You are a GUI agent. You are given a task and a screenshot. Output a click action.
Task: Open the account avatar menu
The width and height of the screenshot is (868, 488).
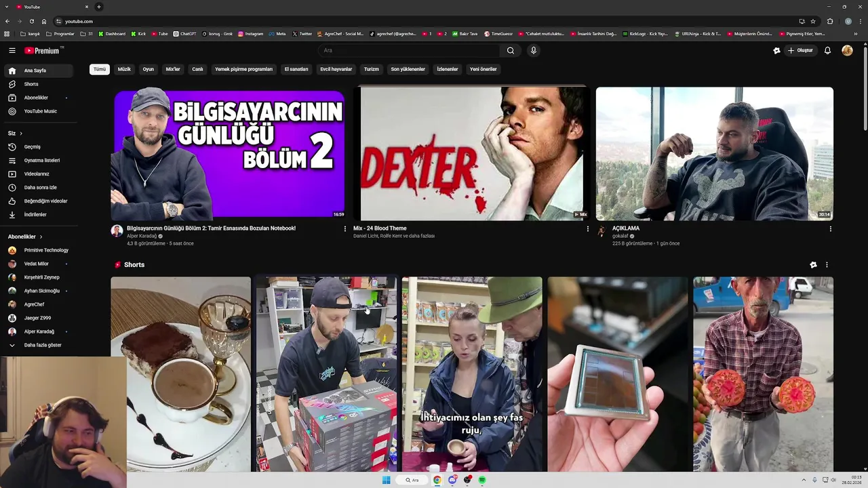tap(847, 50)
